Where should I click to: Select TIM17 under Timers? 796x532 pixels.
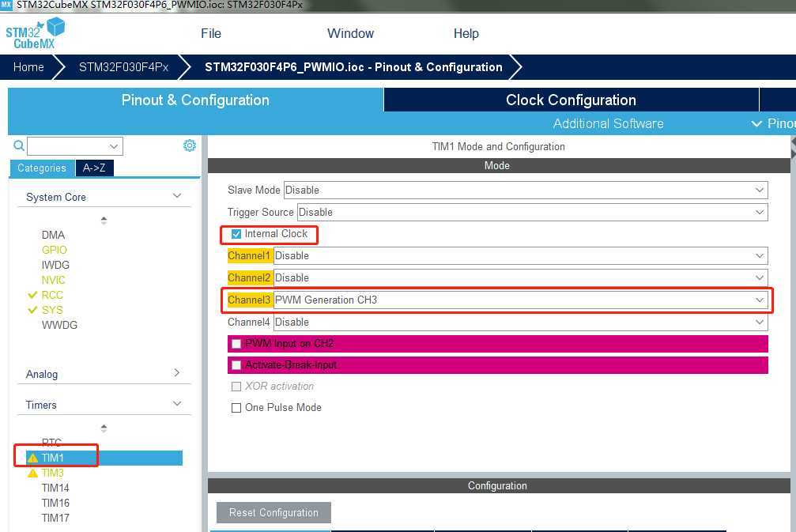point(55,518)
